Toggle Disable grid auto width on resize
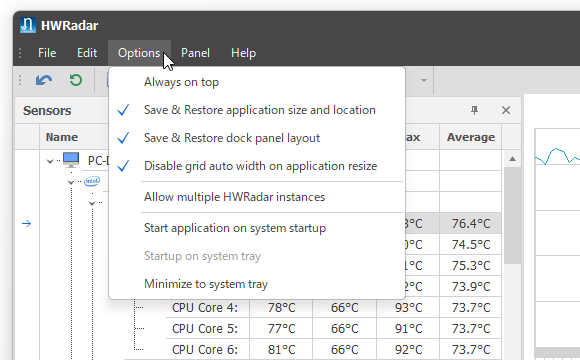This screenshot has width=580, height=360. pos(257,166)
